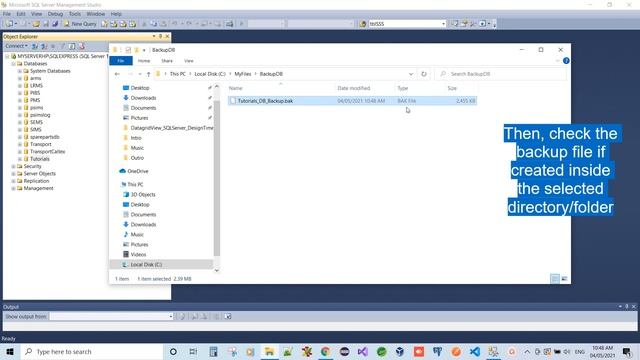Click the Save icon in SSMS toolbar
Image resolution: width=640 pixels, height=360 pixels.
click(x=46, y=24)
